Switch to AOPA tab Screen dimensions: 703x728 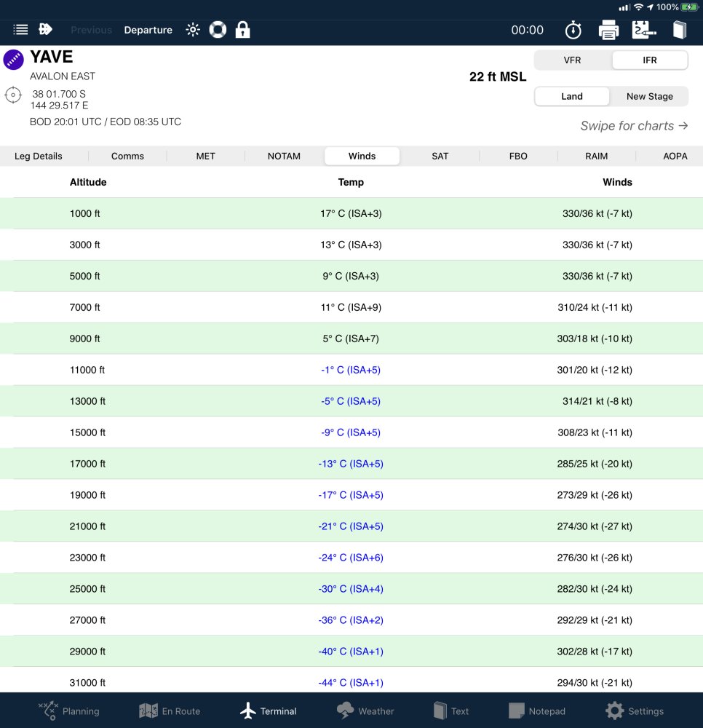tap(675, 156)
